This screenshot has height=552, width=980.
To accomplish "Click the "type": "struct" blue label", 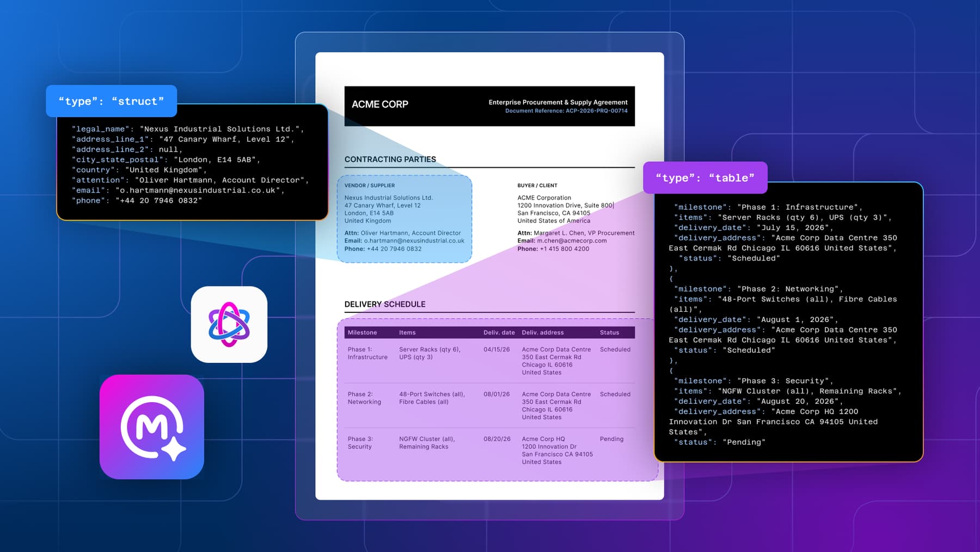I will [x=111, y=101].
